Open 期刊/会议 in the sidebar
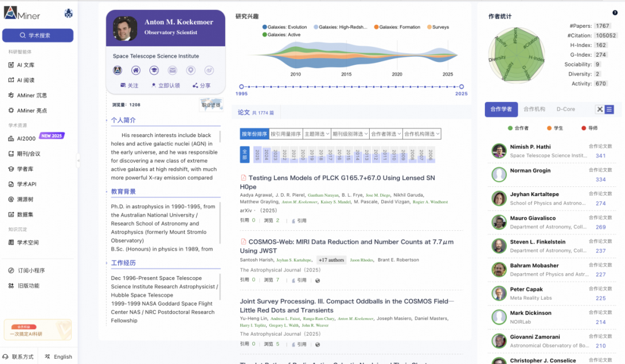 click(x=24, y=153)
